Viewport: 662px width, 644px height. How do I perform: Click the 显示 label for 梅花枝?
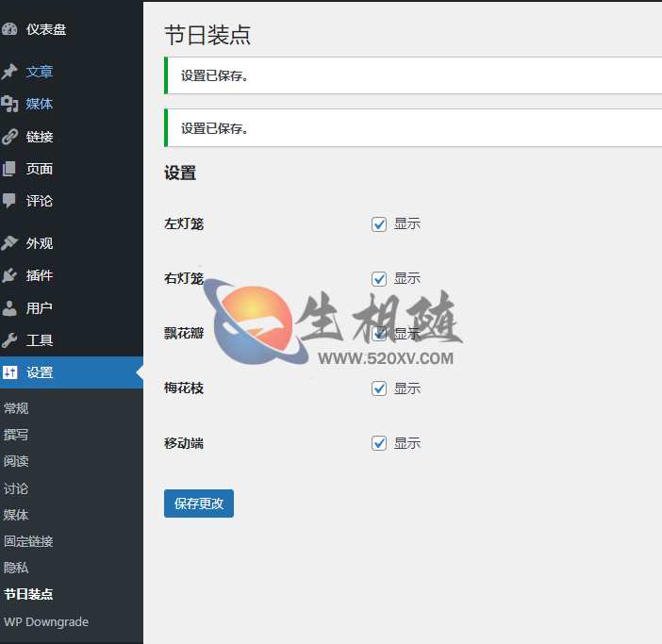point(407,388)
